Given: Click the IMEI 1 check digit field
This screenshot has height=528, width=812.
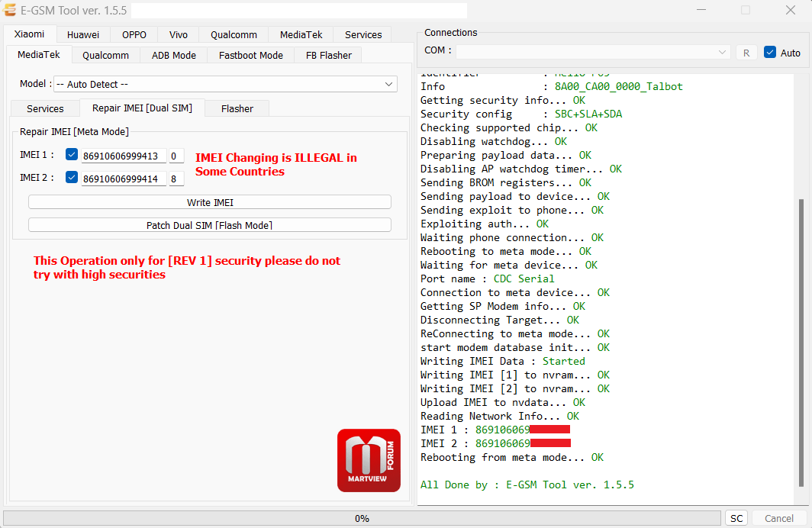Looking at the screenshot, I should 176,156.
